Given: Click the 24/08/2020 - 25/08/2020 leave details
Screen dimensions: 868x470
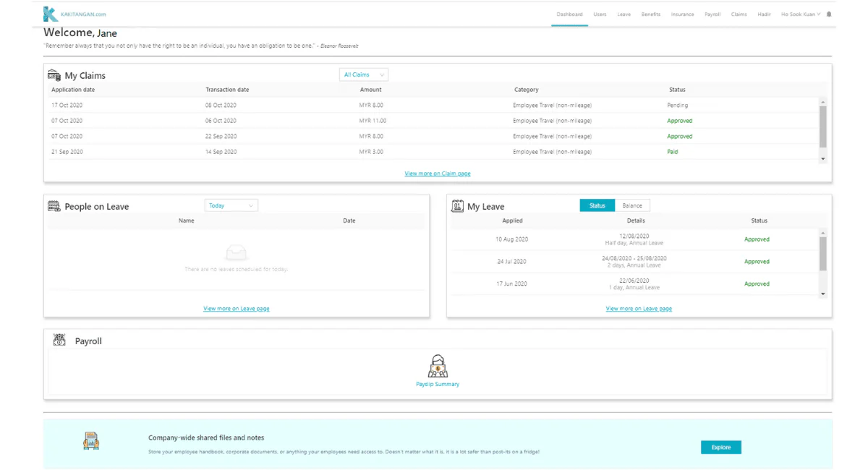Looking at the screenshot, I should point(634,258).
